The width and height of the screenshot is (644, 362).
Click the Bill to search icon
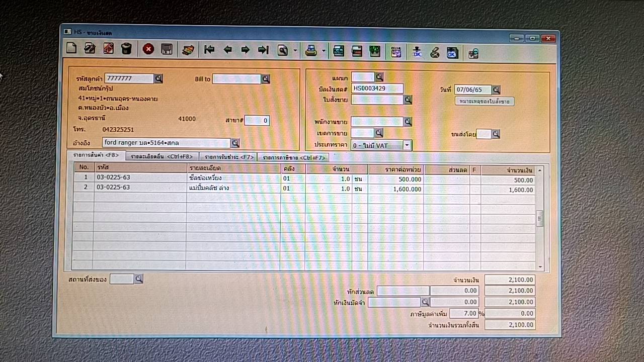pyautogui.click(x=266, y=79)
